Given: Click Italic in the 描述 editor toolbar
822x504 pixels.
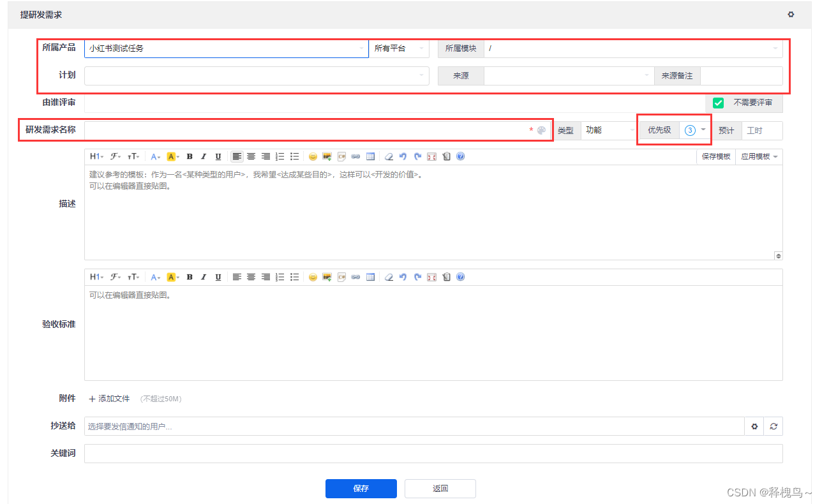Looking at the screenshot, I should [x=204, y=156].
